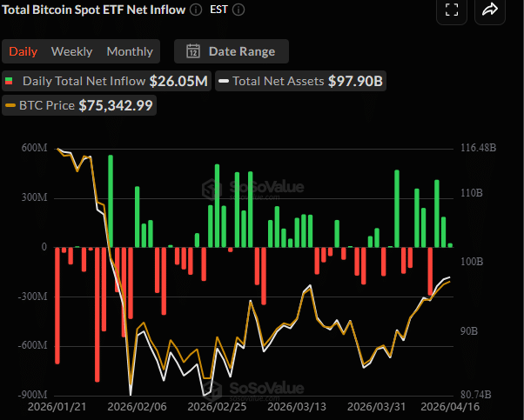The height and width of the screenshot is (420, 524).
Task: Click the info icon next to EST
Action: (239, 9)
